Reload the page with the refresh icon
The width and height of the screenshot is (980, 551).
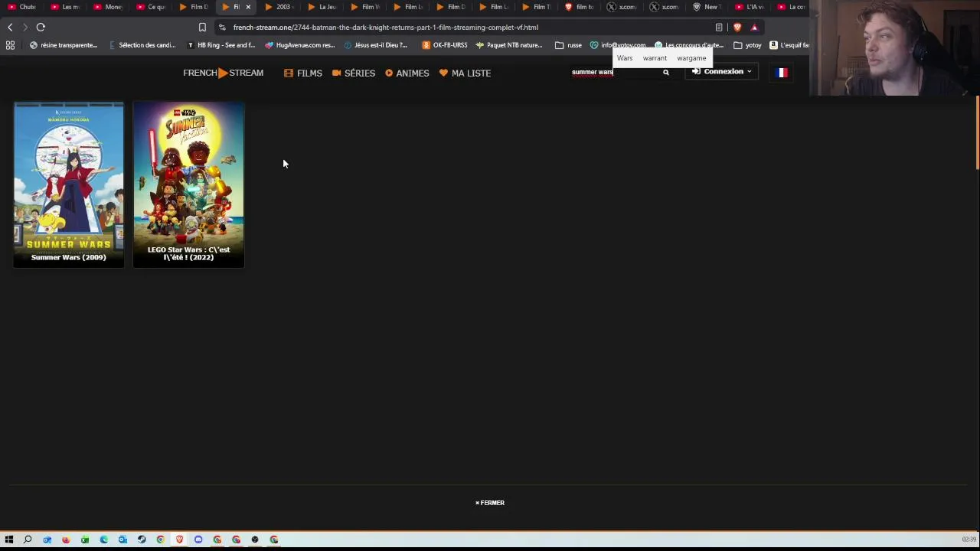[41, 28]
